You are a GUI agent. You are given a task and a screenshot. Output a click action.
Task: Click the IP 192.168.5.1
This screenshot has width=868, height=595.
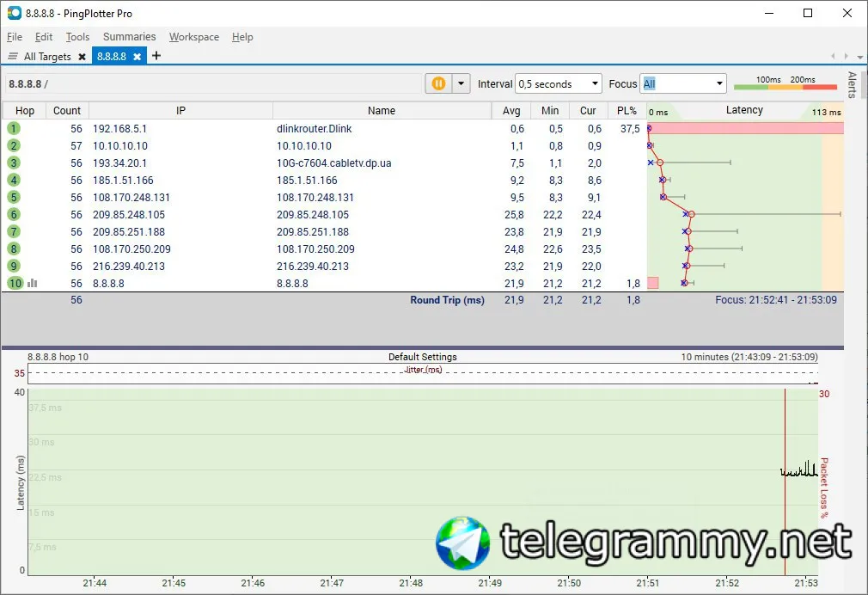click(x=119, y=128)
